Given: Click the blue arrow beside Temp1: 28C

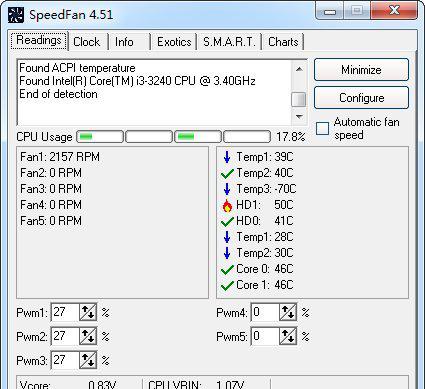Looking at the screenshot, I should (227, 237).
